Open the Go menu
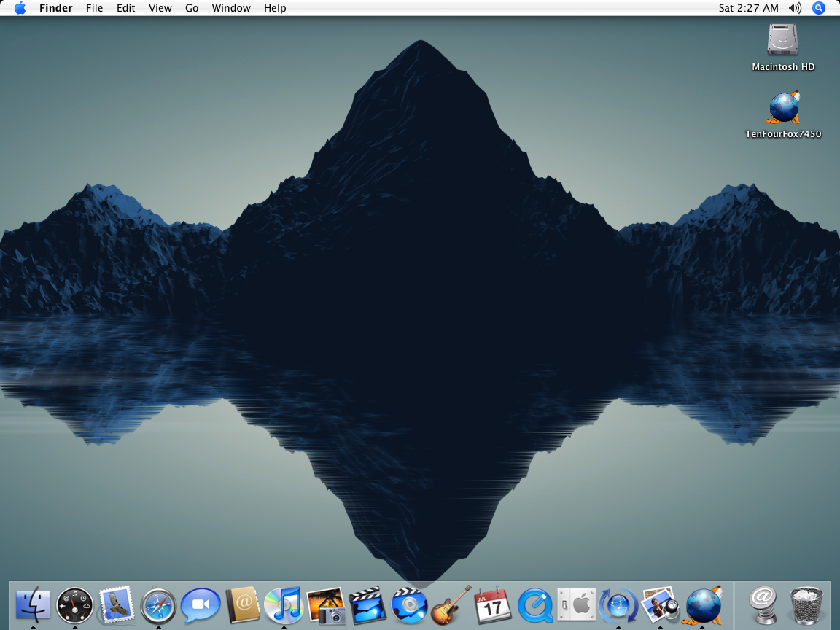 click(192, 8)
